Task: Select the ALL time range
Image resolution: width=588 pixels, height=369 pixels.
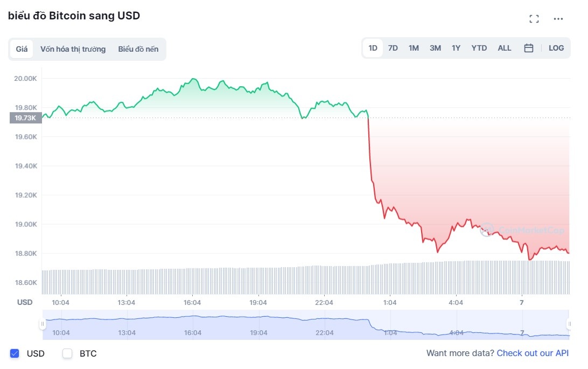Action: click(504, 48)
